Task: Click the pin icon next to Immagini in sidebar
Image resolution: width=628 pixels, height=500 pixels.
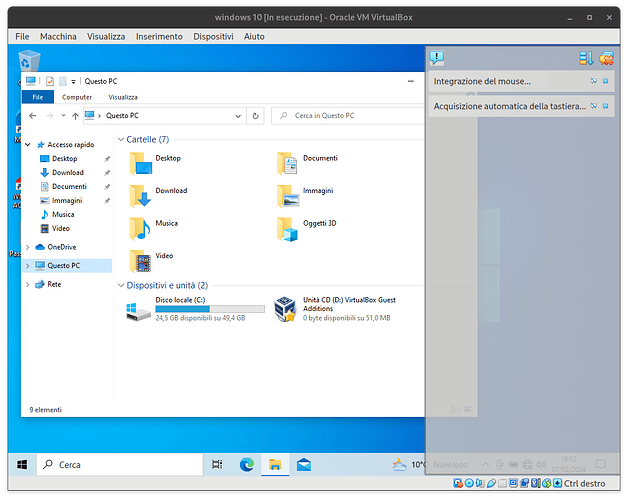Action: coord(107,201)
